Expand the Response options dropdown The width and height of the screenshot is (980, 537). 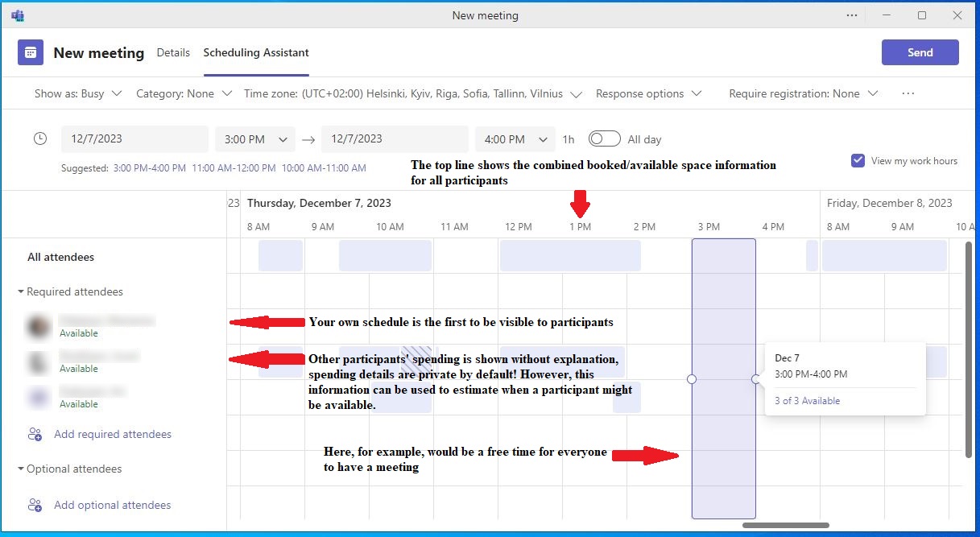coord(648,93)
